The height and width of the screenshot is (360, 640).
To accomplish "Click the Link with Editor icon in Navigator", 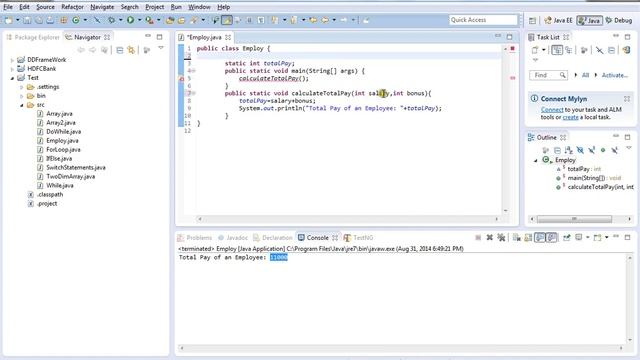I will pos(131,50).
